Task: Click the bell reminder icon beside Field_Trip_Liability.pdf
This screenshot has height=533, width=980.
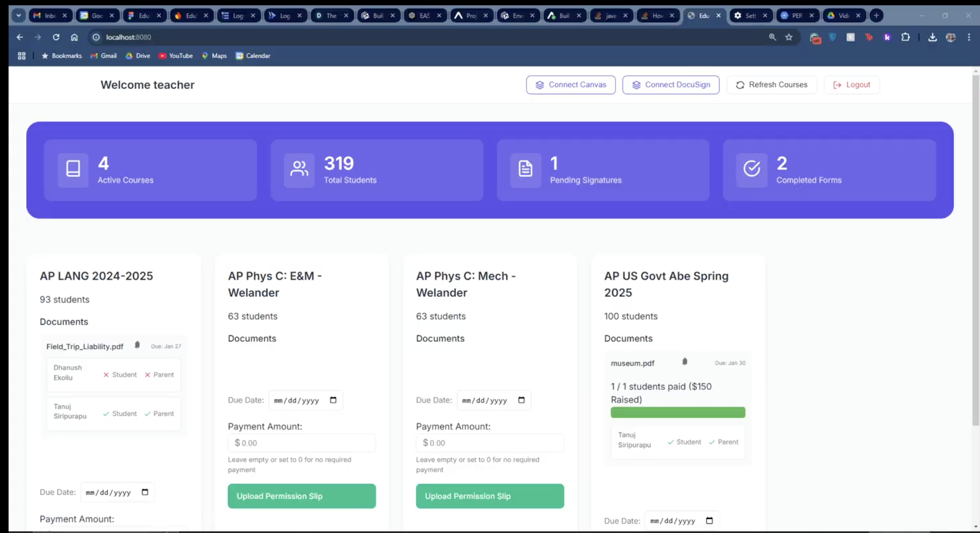Action: click(137, 345)
